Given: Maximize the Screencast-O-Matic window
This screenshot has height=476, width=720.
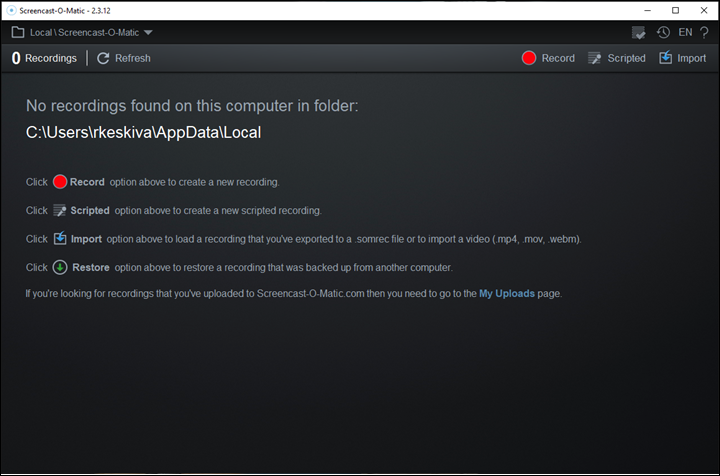Looking at the screenshot, I should [x=675, y=10].
